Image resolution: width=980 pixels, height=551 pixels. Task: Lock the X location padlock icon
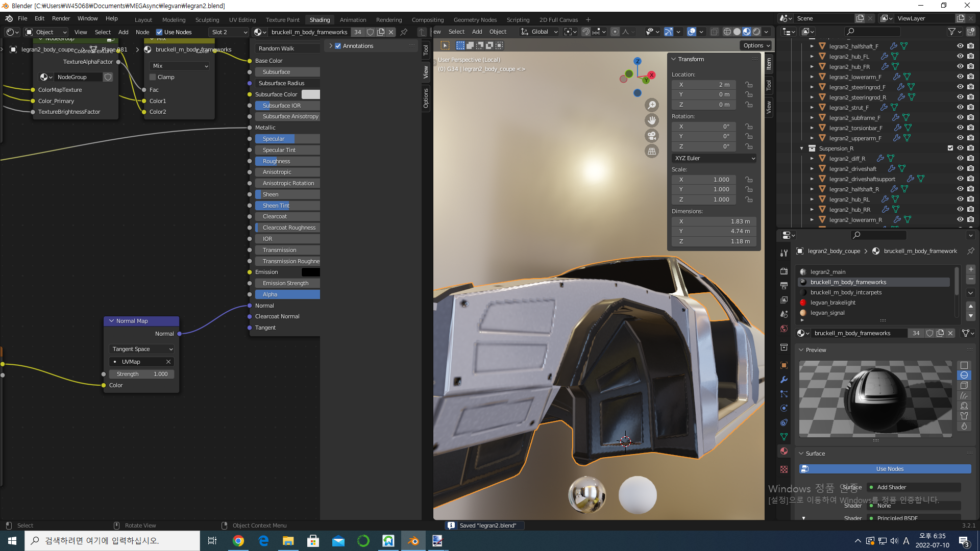[749, 85]
